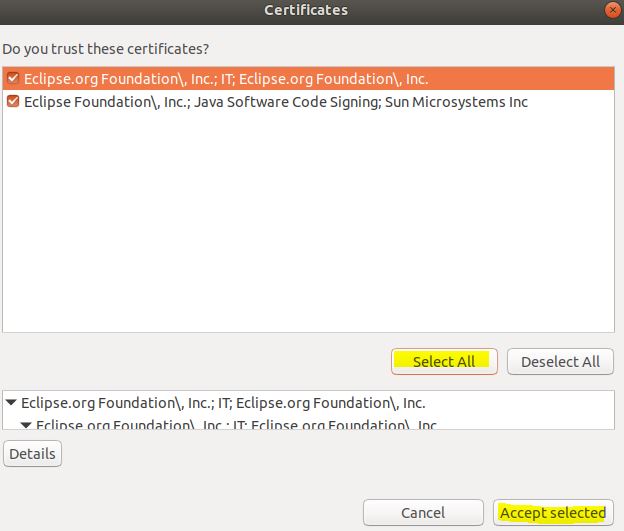The width and height of the screenshot is (624, 531).
Task: Close the Certificates window
Action: (x=612, y=10)
